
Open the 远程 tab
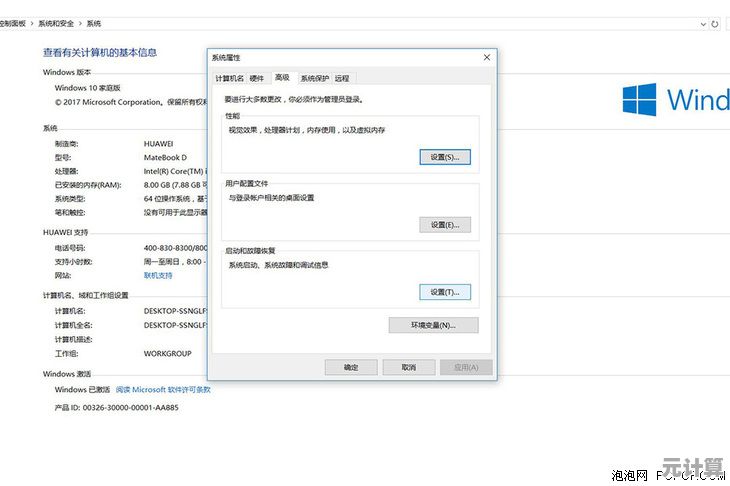[x=343, y=78]
